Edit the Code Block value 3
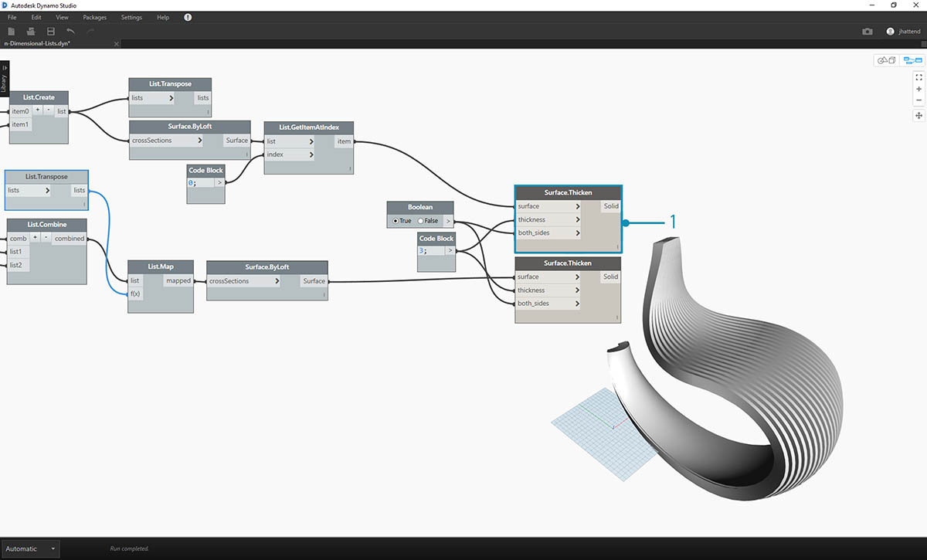This screenshot has width=927, height=560. (x=430, y=250)
